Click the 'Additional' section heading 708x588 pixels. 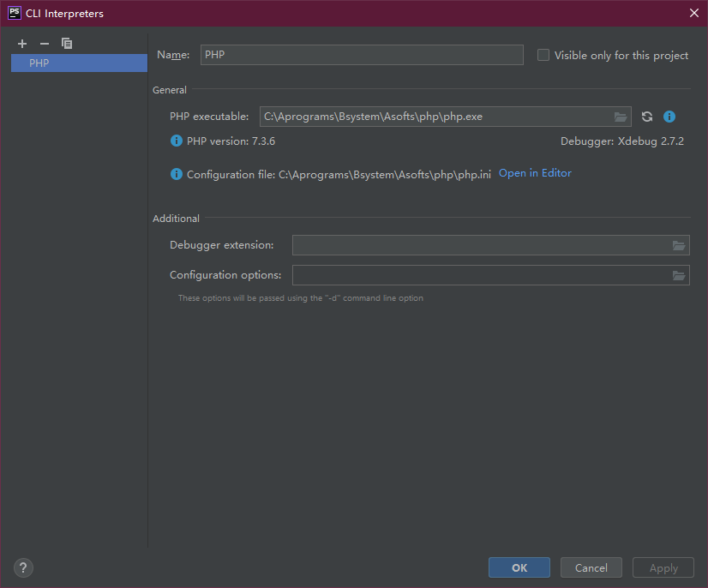tap(176, 219)
